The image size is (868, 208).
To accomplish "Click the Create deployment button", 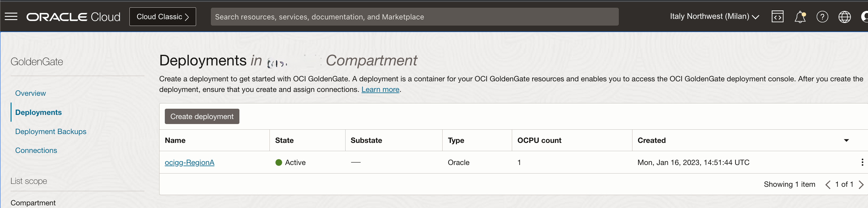I will [x=202, y=116].
